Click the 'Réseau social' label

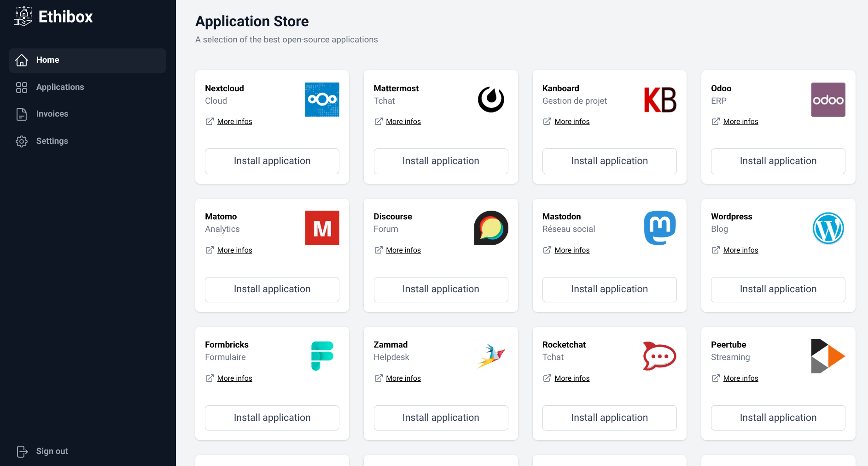coord(569,229)
